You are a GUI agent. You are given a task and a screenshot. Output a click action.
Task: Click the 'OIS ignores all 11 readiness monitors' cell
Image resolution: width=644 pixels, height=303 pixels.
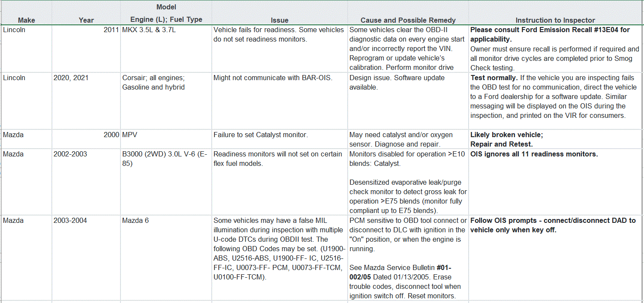pos(555,182)
